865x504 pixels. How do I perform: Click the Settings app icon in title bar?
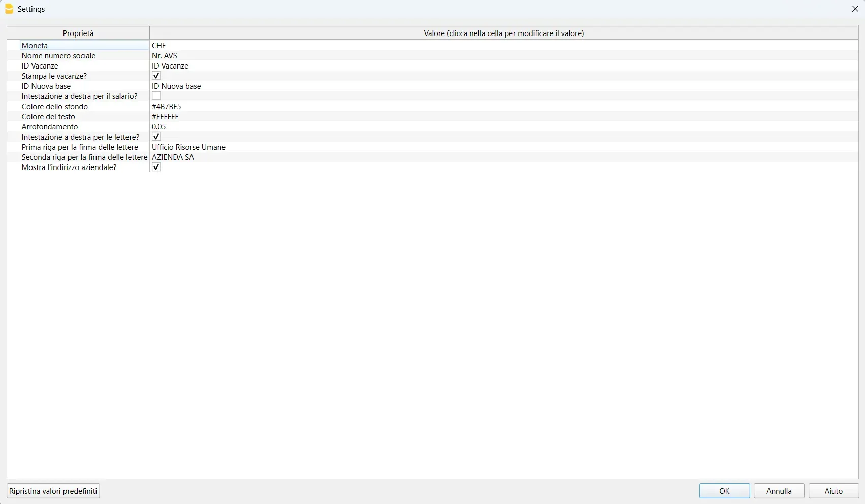click(9, 9)
